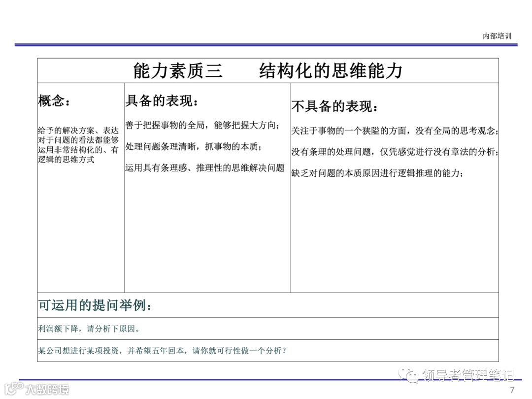Image resolution: width=532 pixels, height=399 pixels.
Task: Select the title '能力素质三'
Action: (178, 71)
